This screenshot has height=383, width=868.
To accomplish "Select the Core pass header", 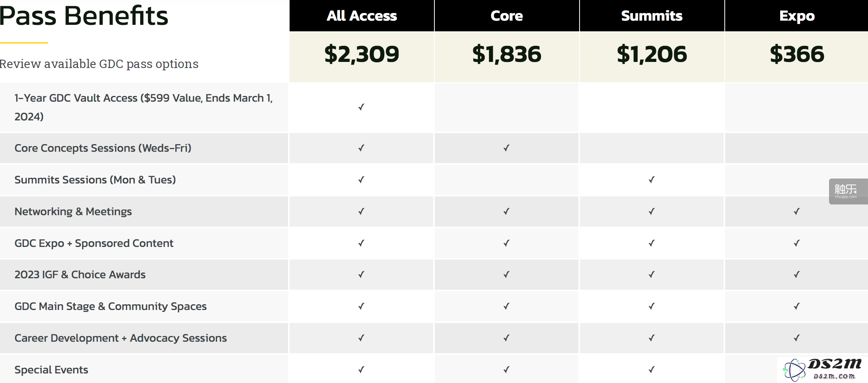I will 507,16.
